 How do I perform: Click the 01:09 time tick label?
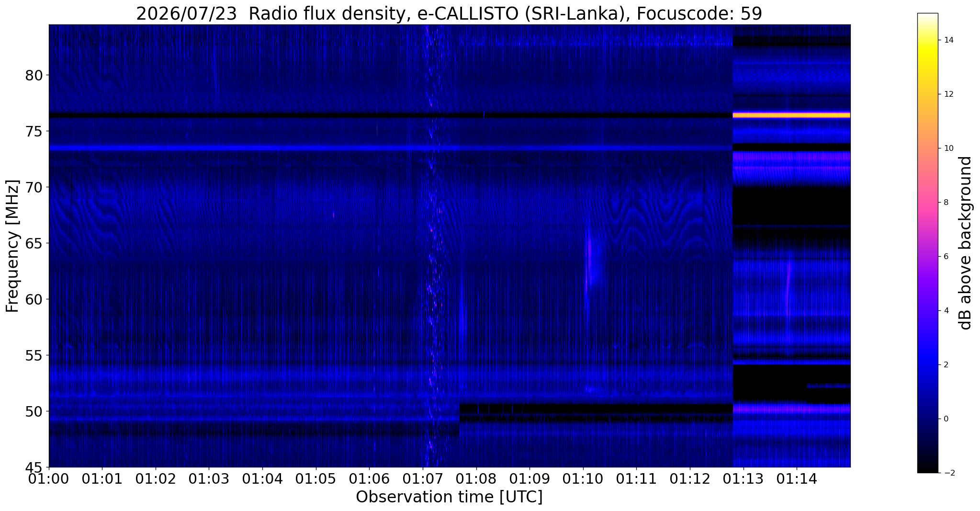[529, 478]
